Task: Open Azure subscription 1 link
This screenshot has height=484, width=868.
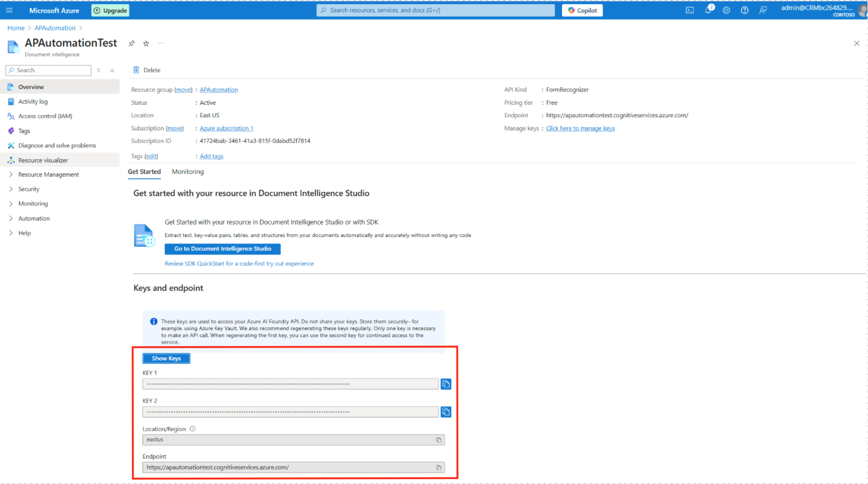Action: [x=226, y=128]
